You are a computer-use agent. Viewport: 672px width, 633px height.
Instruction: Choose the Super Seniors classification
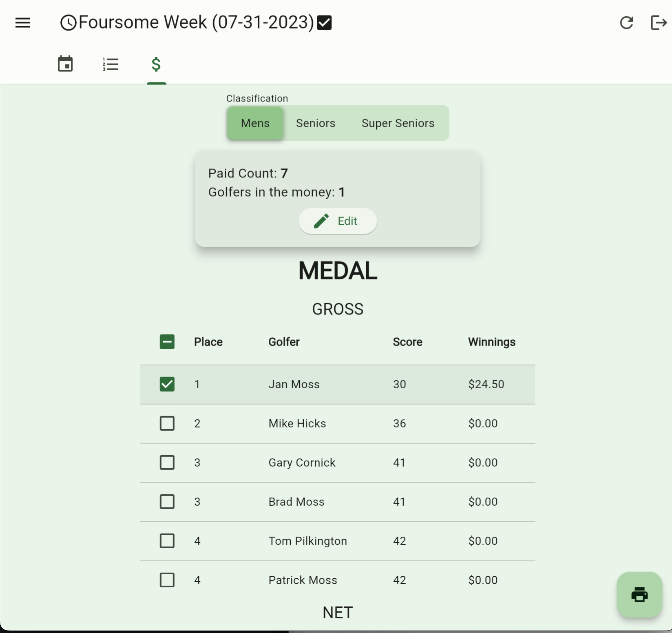point(398,123)
